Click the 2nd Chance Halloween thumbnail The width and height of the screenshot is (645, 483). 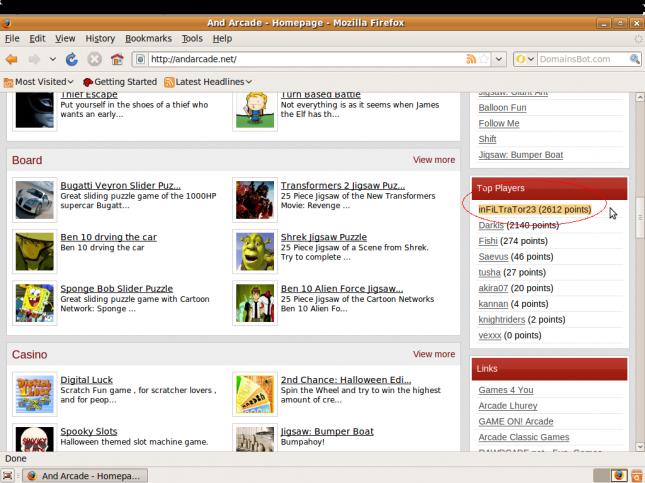click(x=255, y=395)
